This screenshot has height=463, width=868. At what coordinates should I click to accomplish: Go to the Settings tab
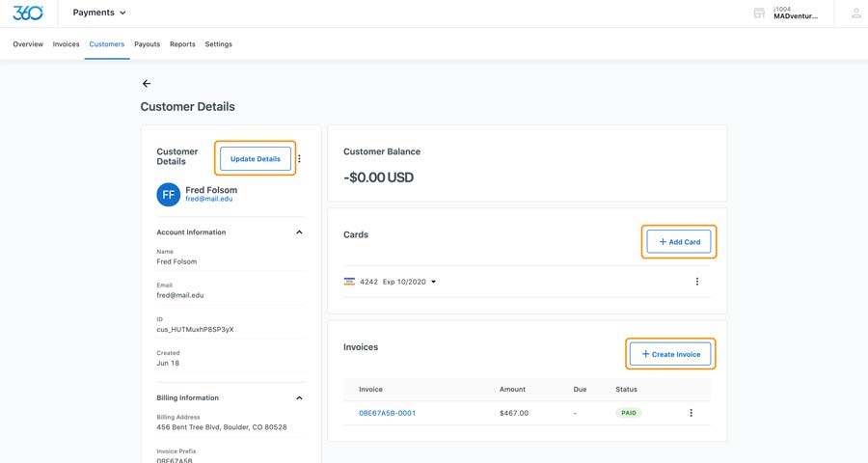point(219,44)
